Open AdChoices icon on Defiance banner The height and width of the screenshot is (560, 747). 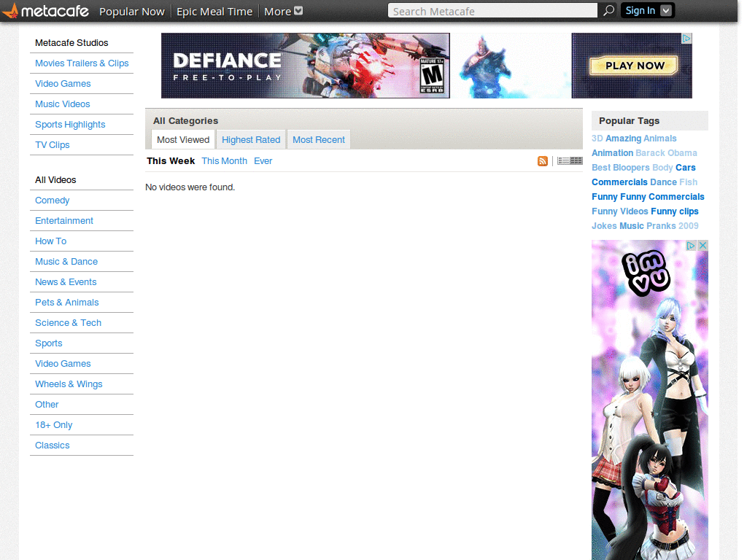pos(686,38)
